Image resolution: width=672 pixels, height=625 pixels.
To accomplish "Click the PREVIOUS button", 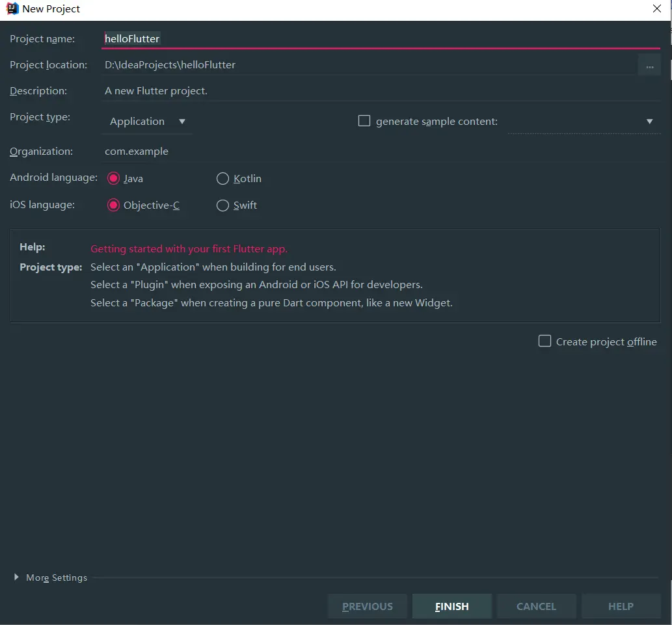I will (x=368, y=606).
